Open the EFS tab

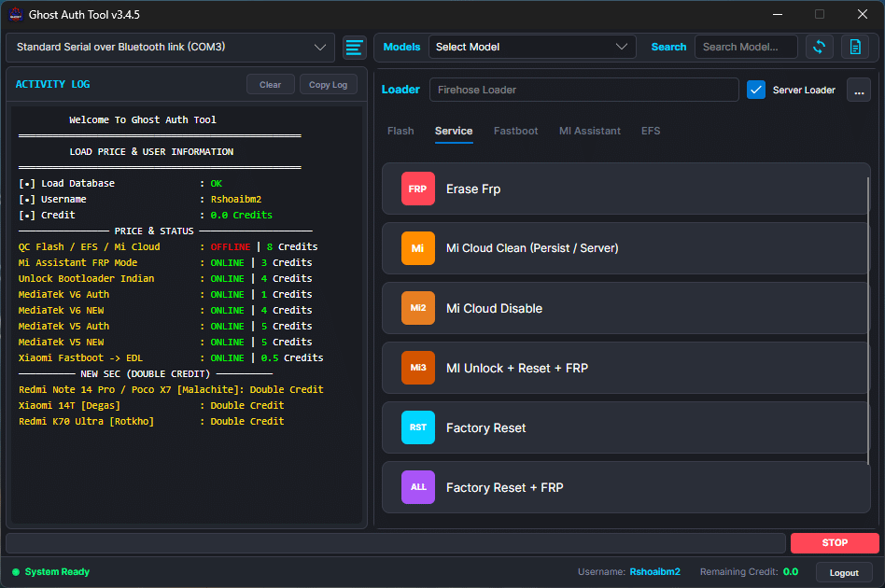pyautogui.click(x=650, y=131)
